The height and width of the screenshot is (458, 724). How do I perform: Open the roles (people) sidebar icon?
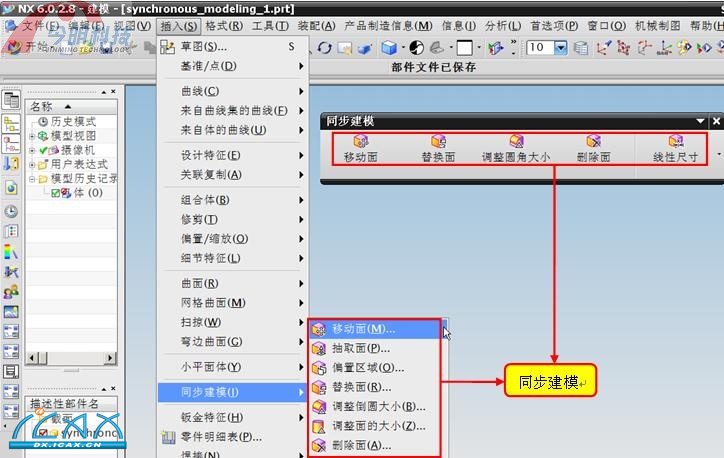pos(11,292)
